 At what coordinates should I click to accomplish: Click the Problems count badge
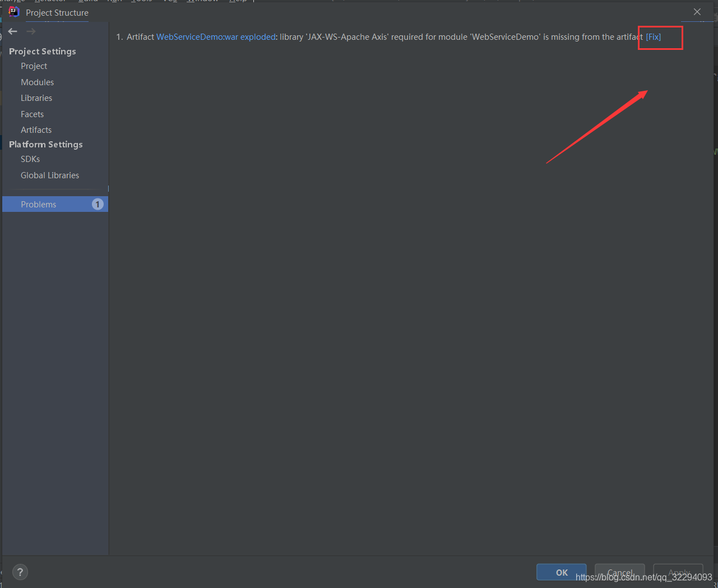click(98, 204)
